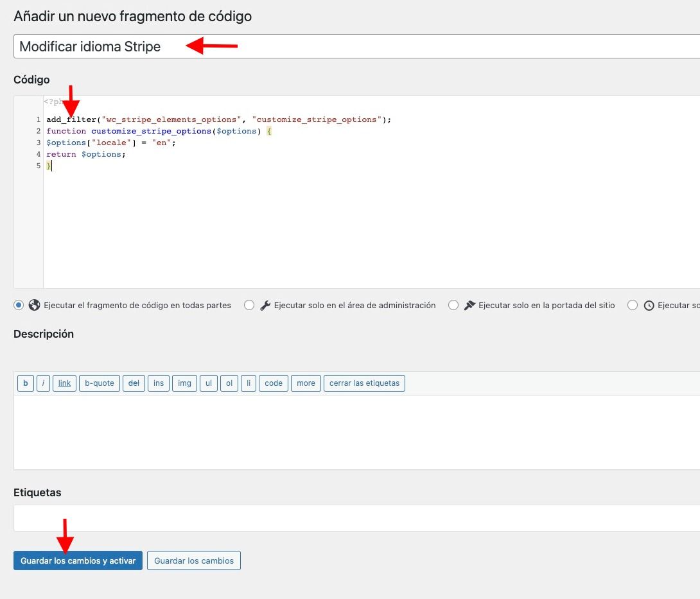The width and height of the screenshot is (700, 599).
Task: Insert an image with 'img' button
Action: [184, 383]
